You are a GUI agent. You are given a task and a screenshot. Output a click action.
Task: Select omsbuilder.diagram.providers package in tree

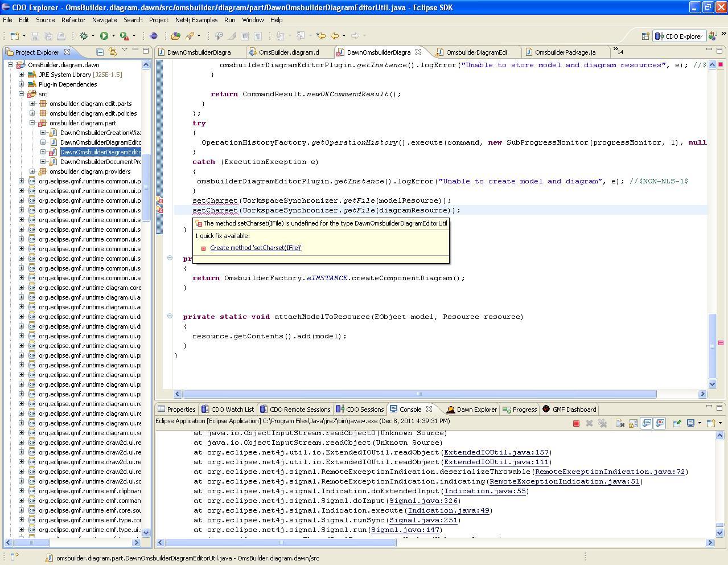(90, 171)
